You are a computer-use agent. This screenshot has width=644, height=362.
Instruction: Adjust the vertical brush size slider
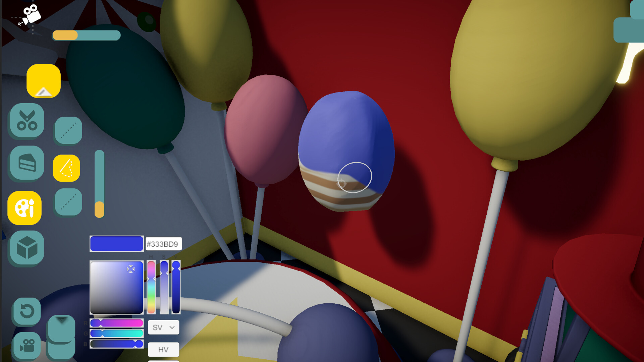(x=99, y=184)
